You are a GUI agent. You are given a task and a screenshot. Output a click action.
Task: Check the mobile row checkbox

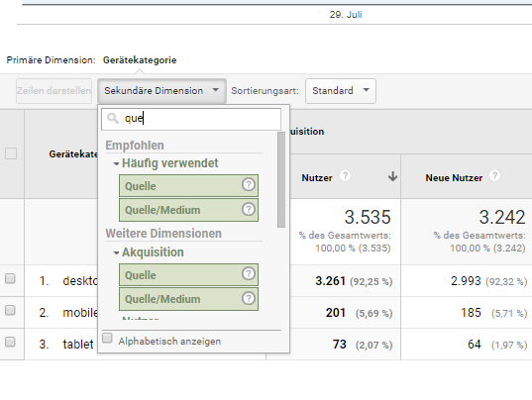(x=10, y=310)
